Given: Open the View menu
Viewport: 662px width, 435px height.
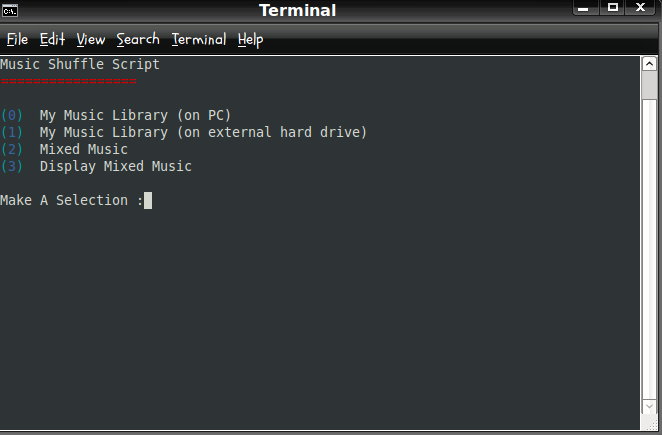Looking at the screenshot, I should 91,40.
